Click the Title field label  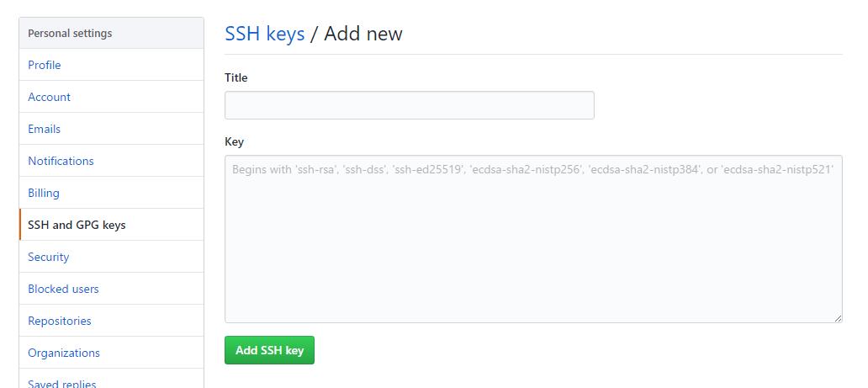click(236, 77)
